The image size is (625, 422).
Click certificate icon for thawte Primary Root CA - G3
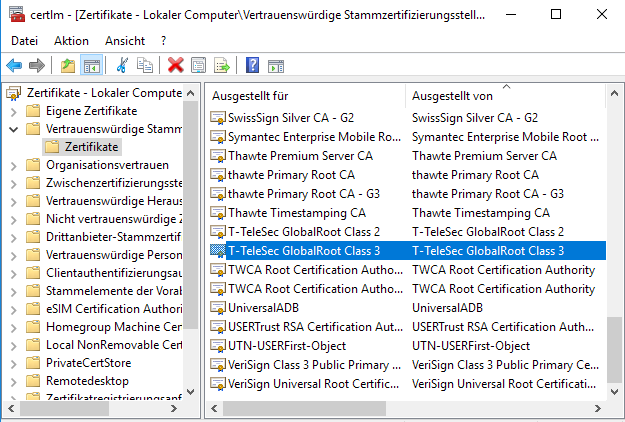[x=218, y=194]
